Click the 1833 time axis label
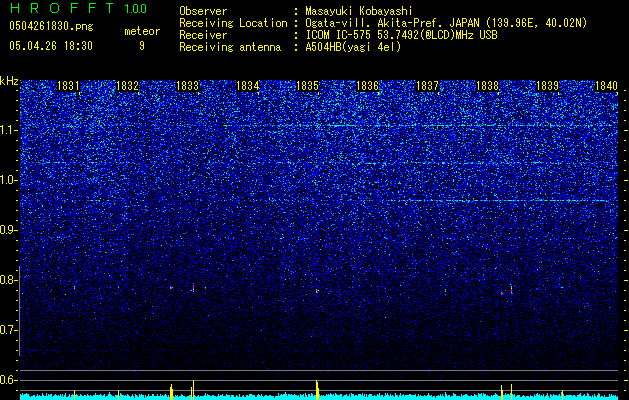The width and height of the screenshot is (629, 400). point(187,86)
